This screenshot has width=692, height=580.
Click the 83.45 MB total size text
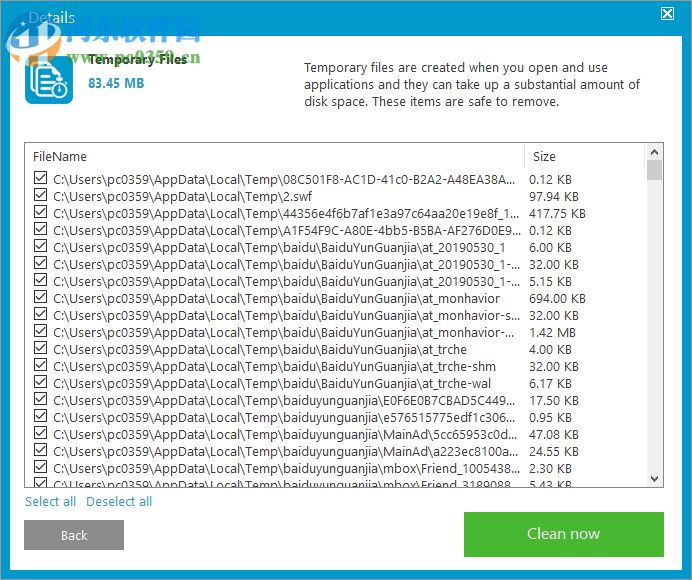[116, 83]
